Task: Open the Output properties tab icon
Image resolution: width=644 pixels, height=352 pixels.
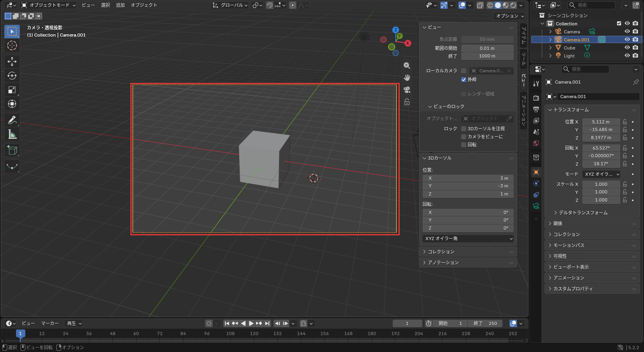Action: pos(536,109)
